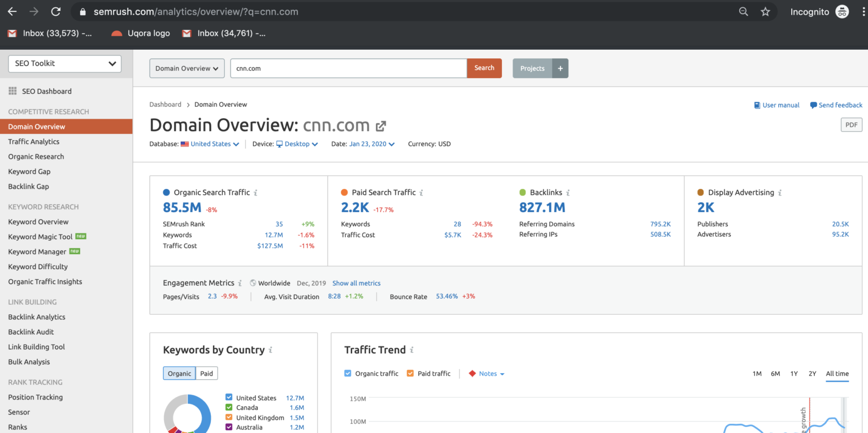The height and width of the screenshot is (433, 868).
Task: Uncheck the Paid traffic checkbox
Action: coord(411,373)
